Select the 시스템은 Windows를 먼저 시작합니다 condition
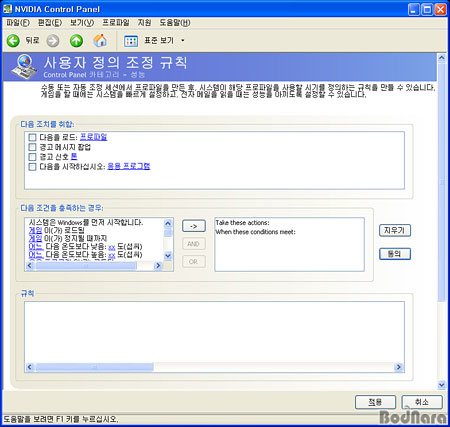This screenshot has width=450, height=427. 86,222
